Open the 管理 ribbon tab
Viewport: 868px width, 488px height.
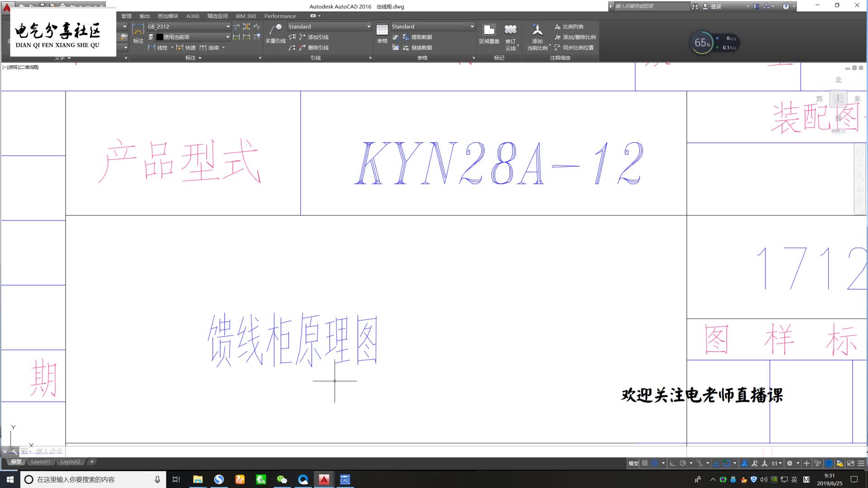coord(126,16)
